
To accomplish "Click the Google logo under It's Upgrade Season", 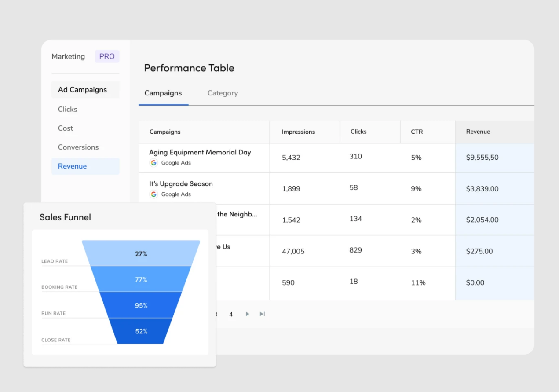I will coord(153,194).
